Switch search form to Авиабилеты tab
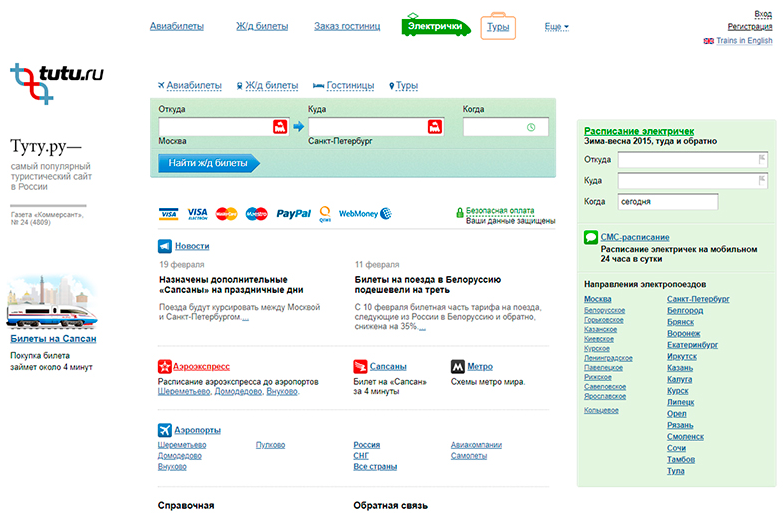 [x=190, y=85]
